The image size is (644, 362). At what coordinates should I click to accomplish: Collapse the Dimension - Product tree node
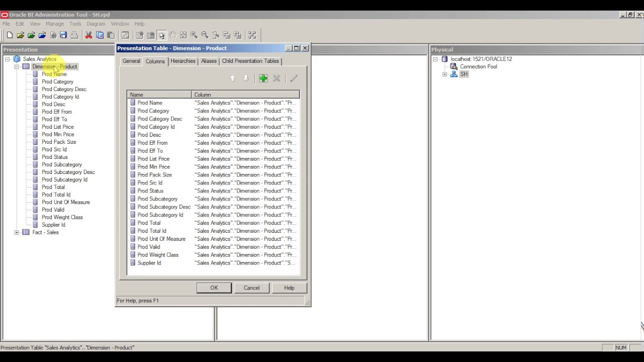click(17, 66)
